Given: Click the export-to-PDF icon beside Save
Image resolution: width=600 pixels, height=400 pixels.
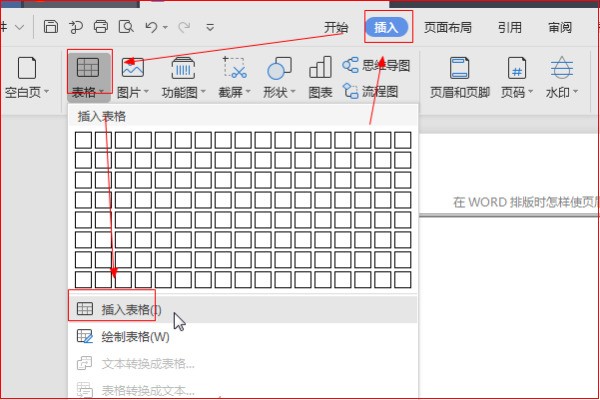Looking at the screenshot, I should click(x=76, y=27).
